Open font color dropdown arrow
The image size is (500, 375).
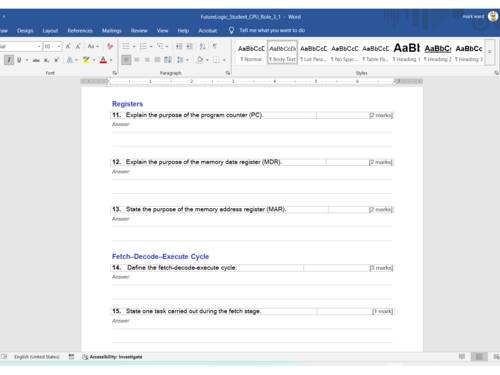point(111,60)
